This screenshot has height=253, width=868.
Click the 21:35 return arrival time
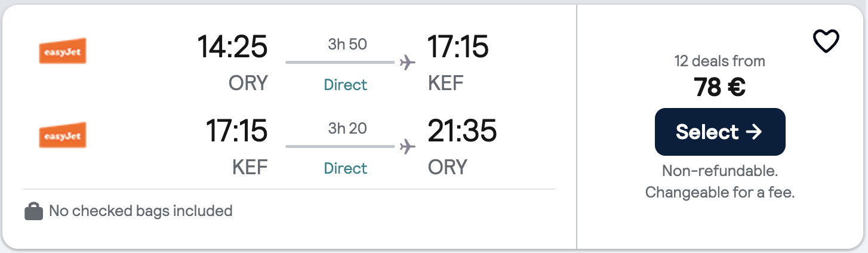coord(461,131)
